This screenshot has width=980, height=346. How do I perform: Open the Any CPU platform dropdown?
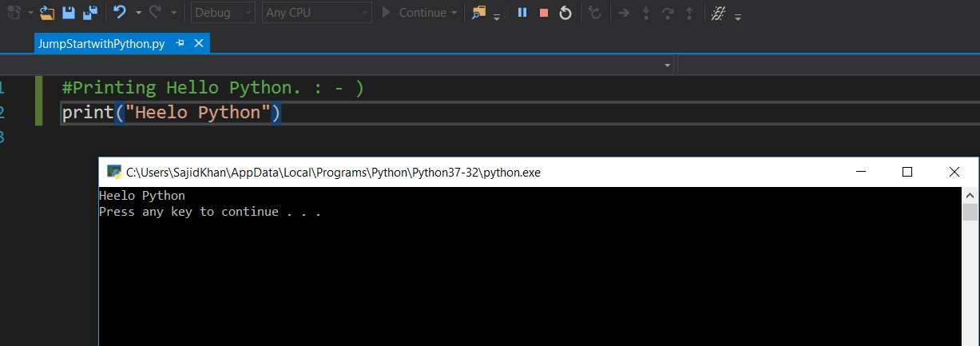pyautogui.click(x=317, y=13)
